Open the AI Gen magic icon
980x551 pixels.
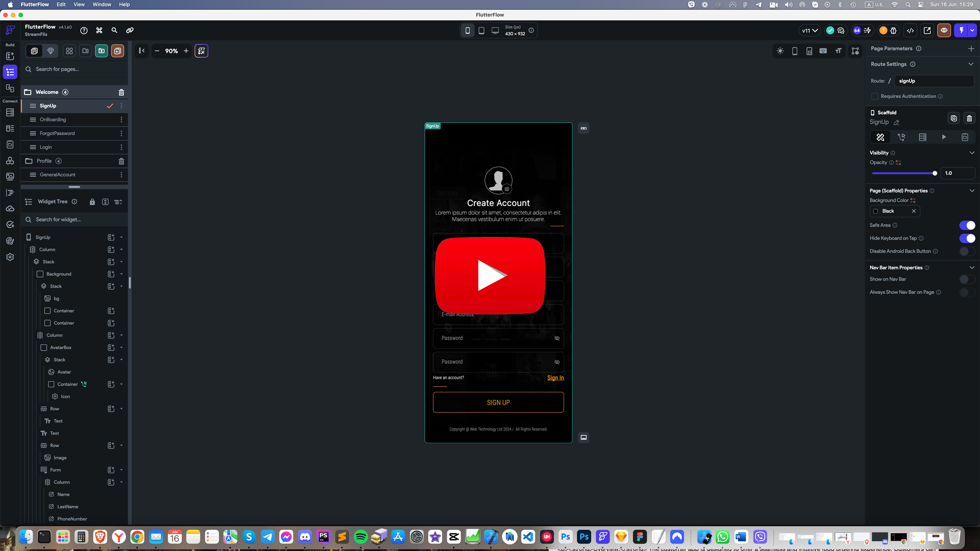click(201, 51)
